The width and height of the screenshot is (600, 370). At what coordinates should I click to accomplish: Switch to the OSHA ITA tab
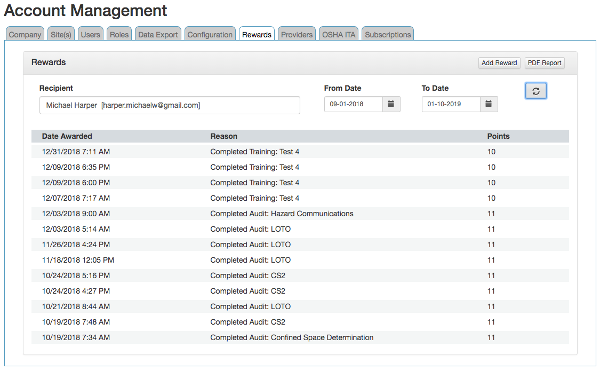(339, 34)
